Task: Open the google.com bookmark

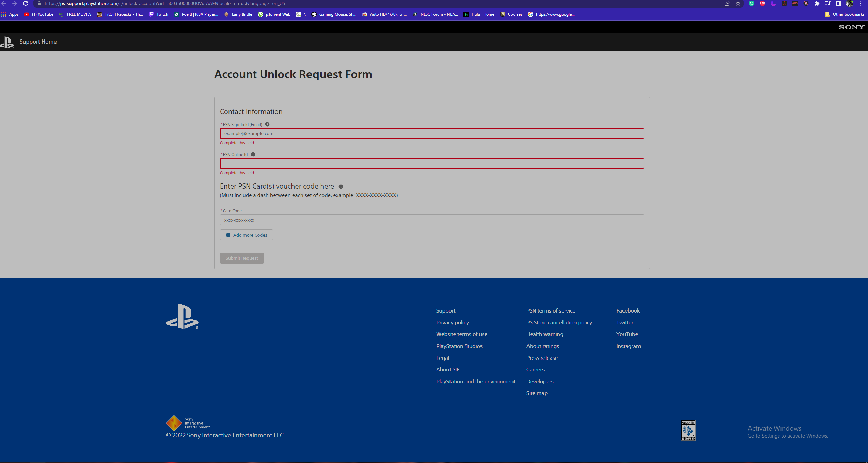Action: tap(552, 14)
